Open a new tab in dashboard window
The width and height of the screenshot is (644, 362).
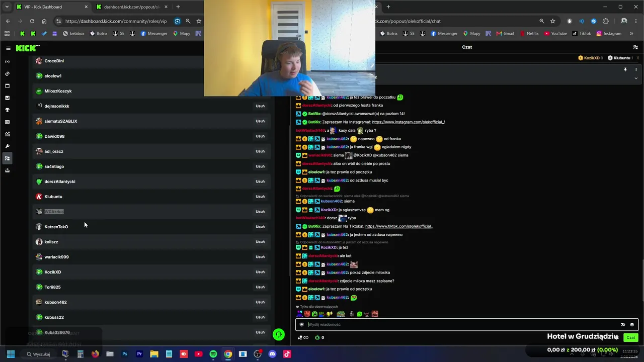pyautogui.click(x=178, y=7)
